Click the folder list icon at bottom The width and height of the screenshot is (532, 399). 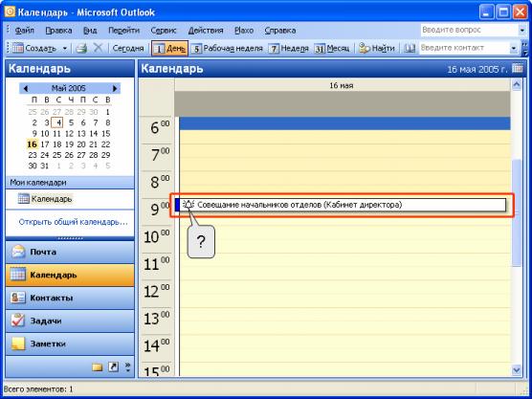98,366
